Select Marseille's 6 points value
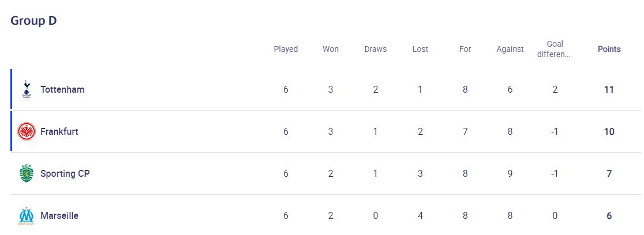The image size is (644, 235). click(x=609, y=216)
